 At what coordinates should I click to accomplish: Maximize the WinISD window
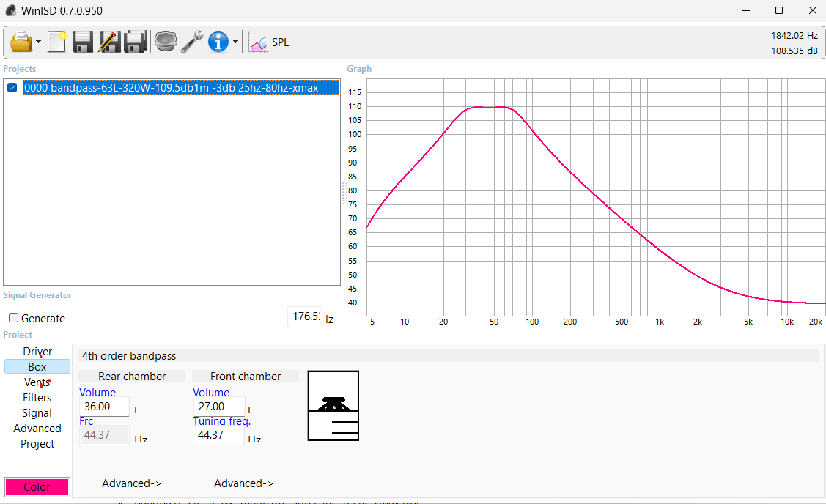coord(779,10)
